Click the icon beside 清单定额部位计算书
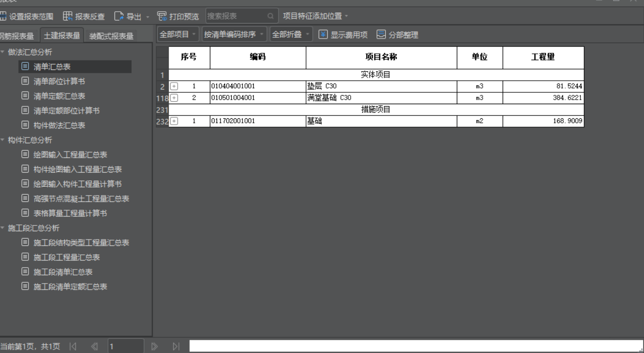 (25, 111)
